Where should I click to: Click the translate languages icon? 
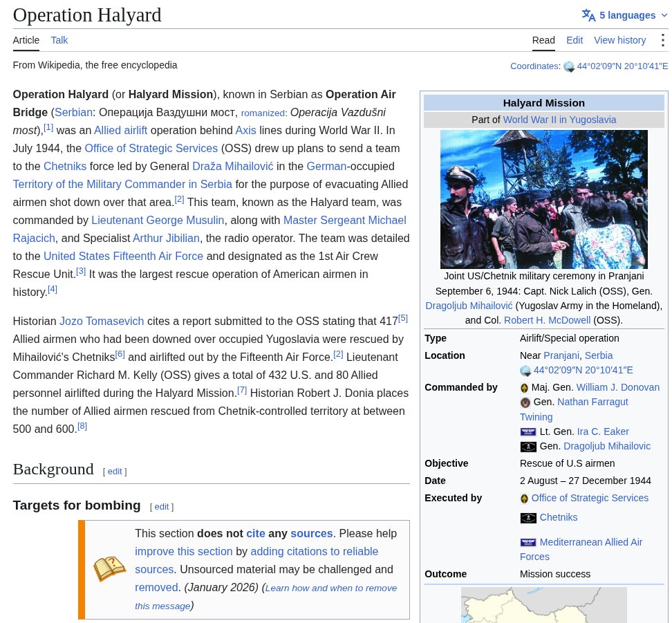588,15
